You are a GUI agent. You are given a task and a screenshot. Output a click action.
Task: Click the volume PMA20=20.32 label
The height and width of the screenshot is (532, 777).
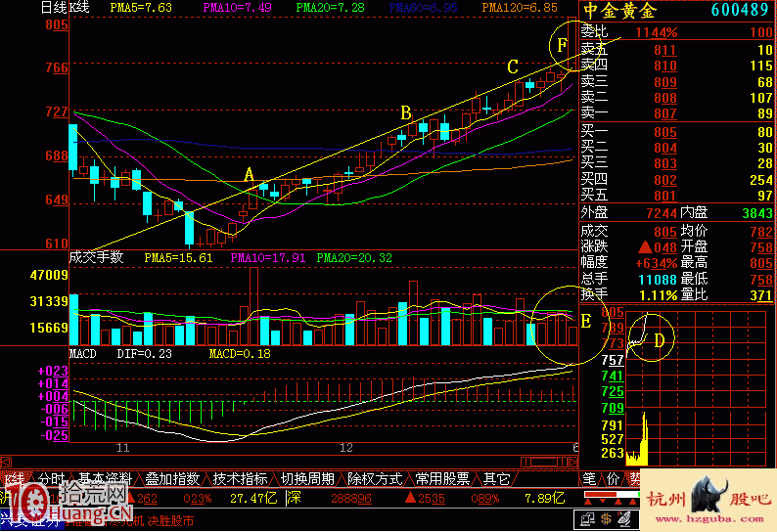coord(354,258)
